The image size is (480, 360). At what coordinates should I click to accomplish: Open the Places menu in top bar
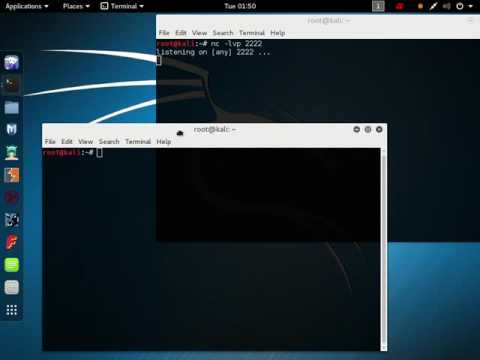click(76, 6)
